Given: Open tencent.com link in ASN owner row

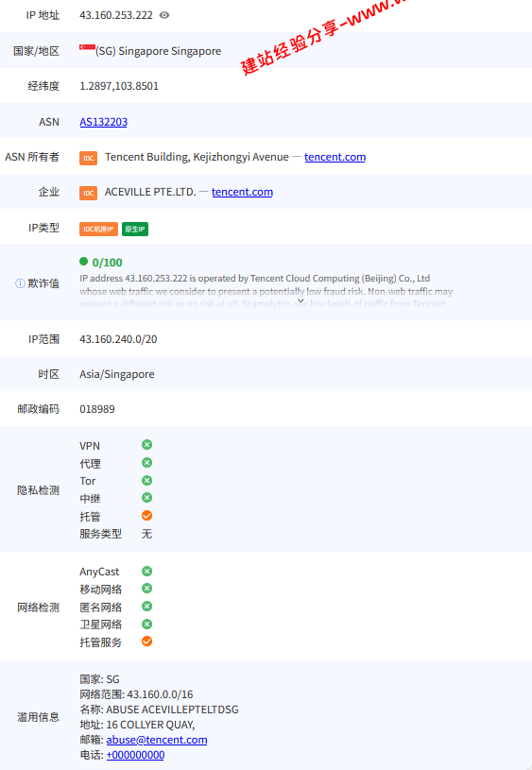Looking at the screenshot, I should [335, 157].
